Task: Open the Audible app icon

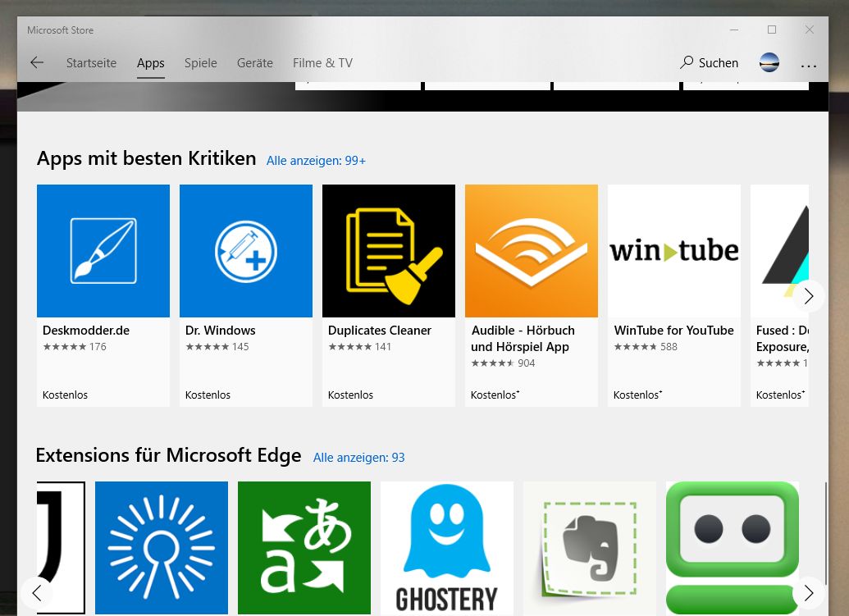Action: point(532,251)
